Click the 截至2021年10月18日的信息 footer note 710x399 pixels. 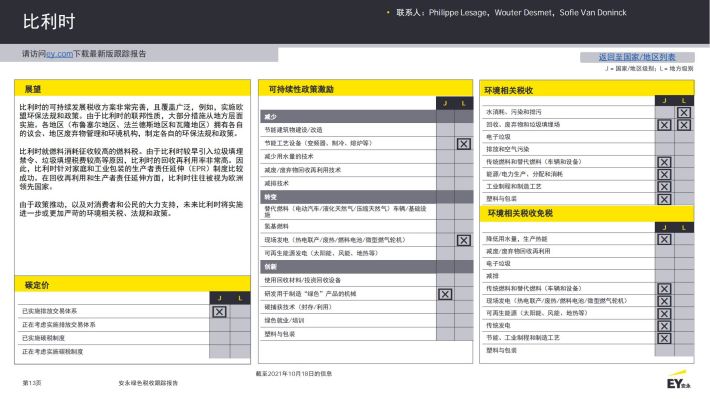[x=294, y=374]
